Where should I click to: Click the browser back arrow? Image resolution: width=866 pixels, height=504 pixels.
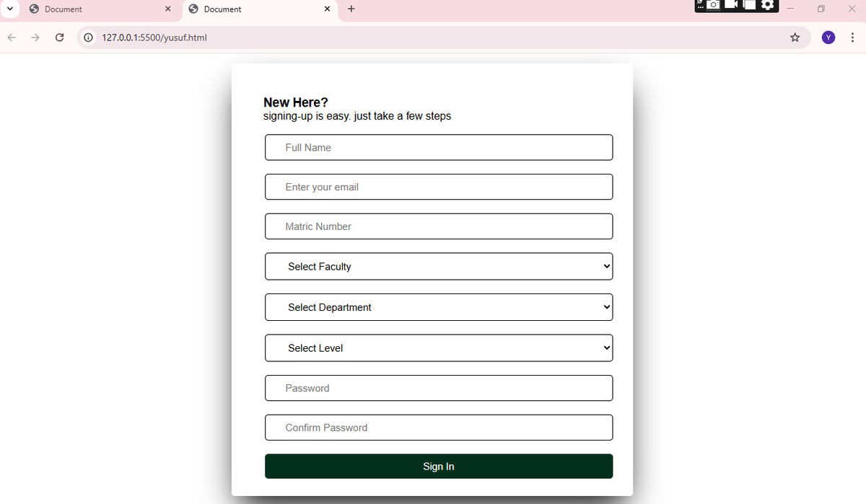tap(11, 37)
